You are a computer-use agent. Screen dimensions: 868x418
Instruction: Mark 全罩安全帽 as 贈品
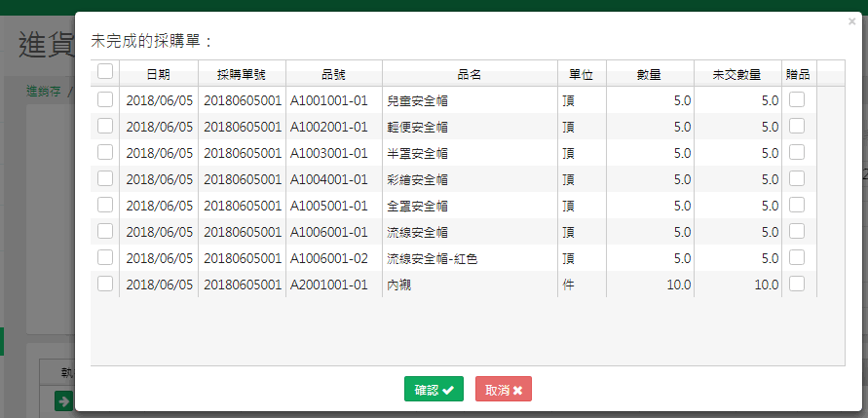click(797, 205)
